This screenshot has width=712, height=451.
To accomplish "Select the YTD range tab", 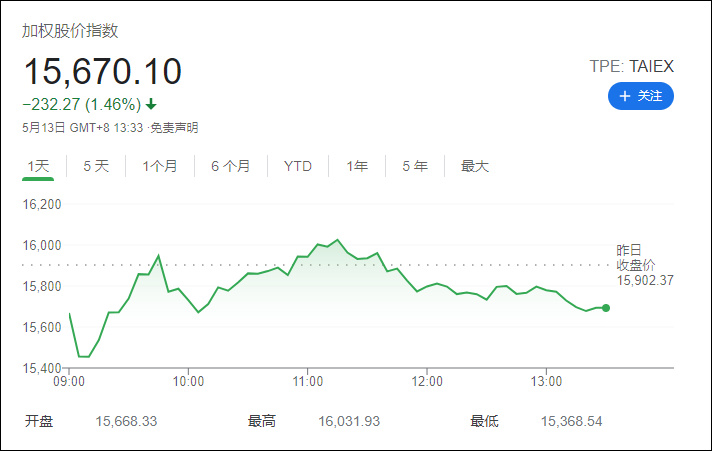I will pyautogui.click(x=298, y=166).
